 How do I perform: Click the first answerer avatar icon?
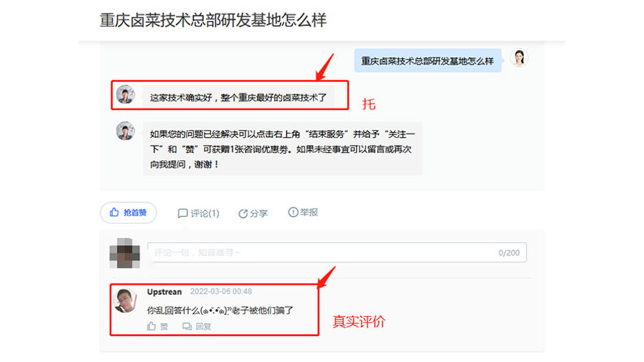pos(125,94)
